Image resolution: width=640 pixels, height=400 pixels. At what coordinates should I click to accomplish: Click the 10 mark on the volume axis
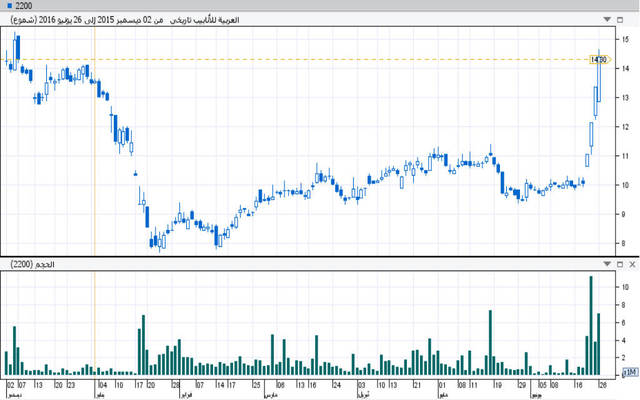pos(625,287)
